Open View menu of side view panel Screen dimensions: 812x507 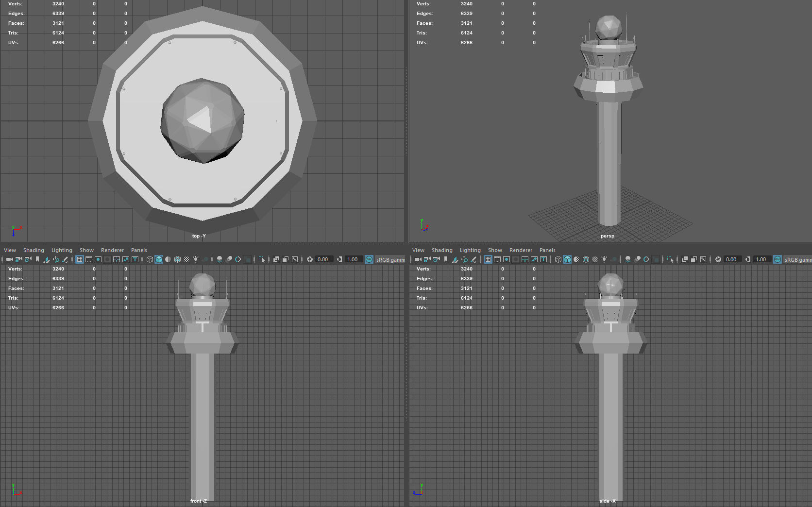pos(418,250)
